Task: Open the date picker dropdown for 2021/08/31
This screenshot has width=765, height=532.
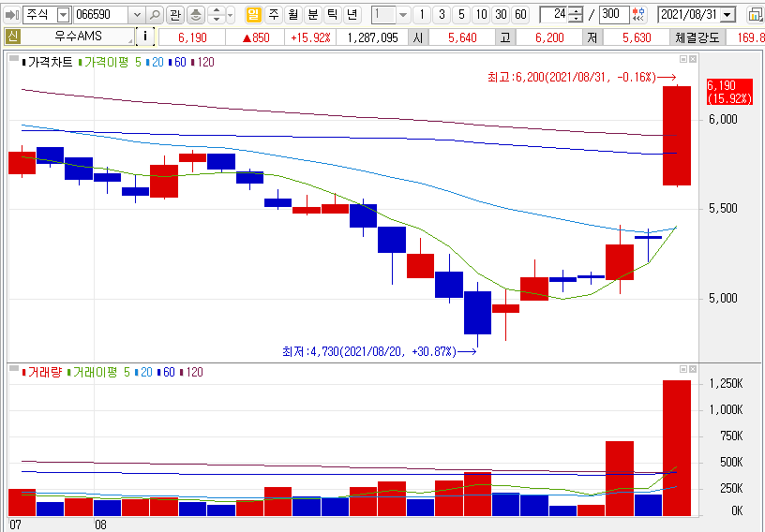Action: coord(727,15)
